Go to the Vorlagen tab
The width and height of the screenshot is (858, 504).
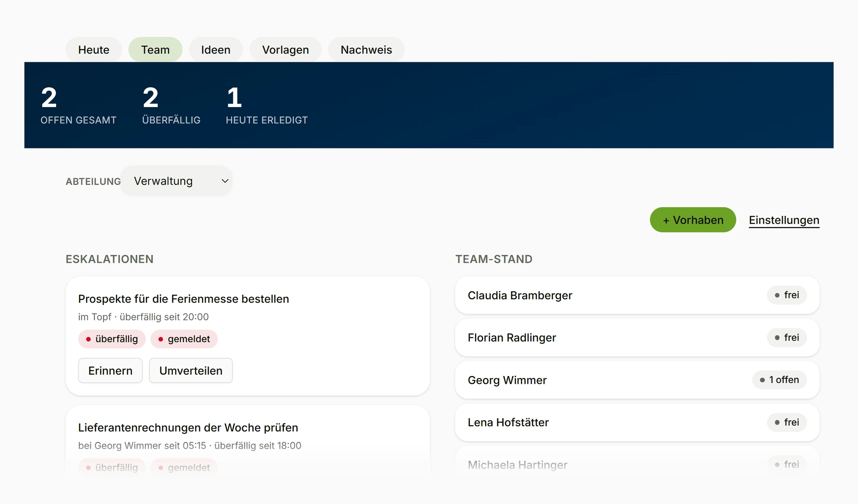(x=285, y=50)
